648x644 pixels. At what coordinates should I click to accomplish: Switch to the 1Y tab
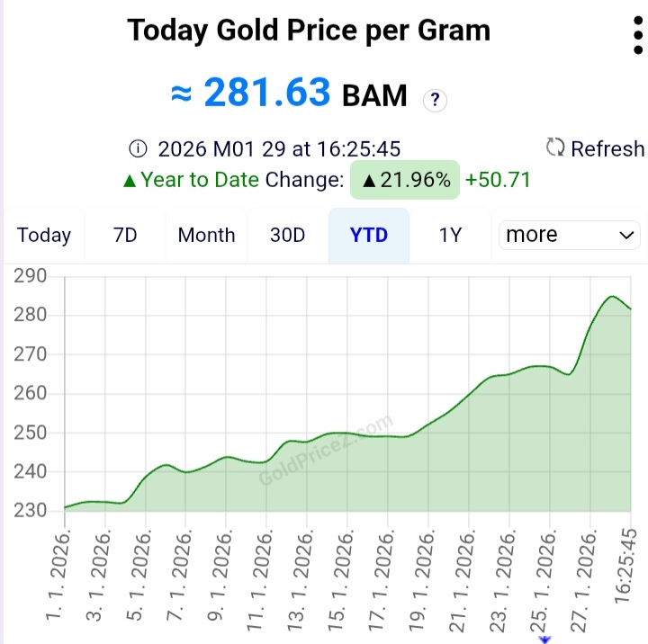pos(450,235)
